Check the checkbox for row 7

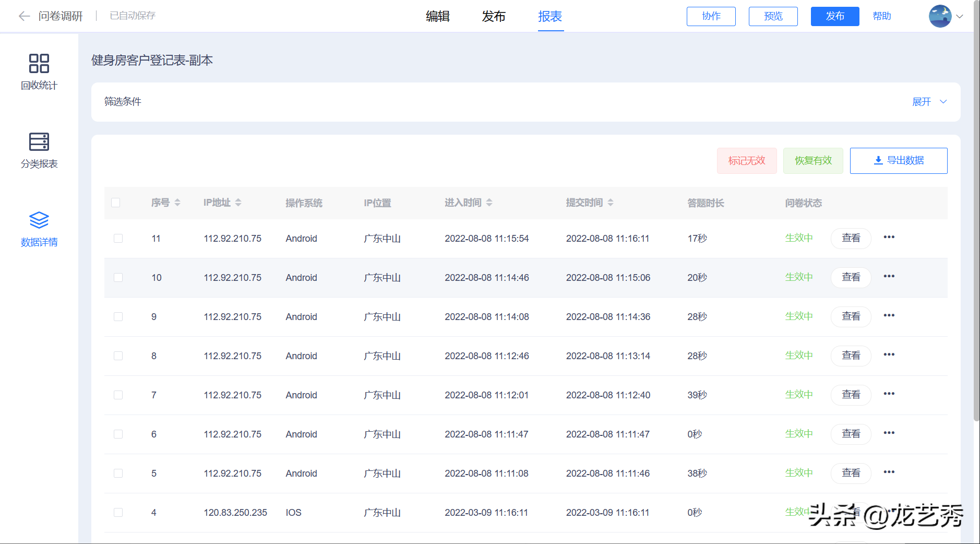tap(118, 395)
